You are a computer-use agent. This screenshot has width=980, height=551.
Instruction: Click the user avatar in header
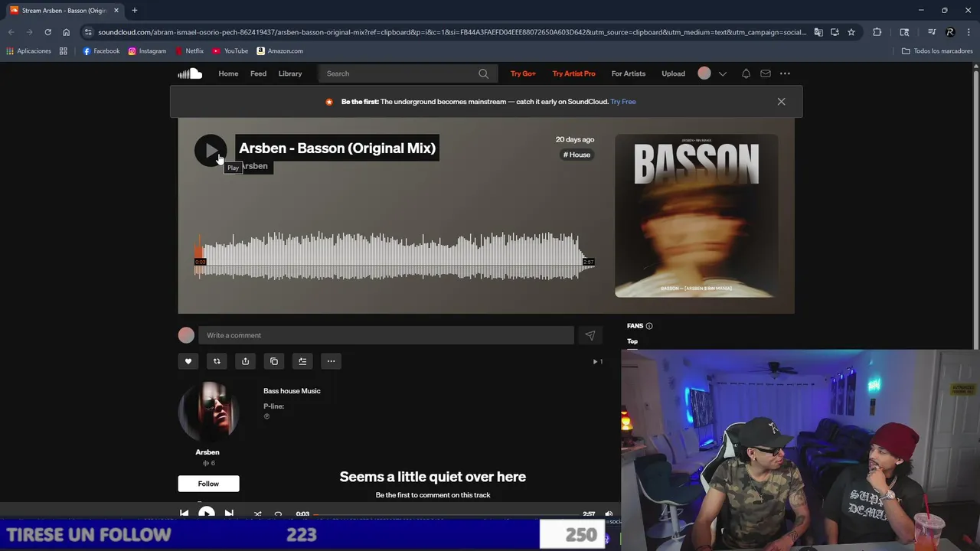point(704,73)
